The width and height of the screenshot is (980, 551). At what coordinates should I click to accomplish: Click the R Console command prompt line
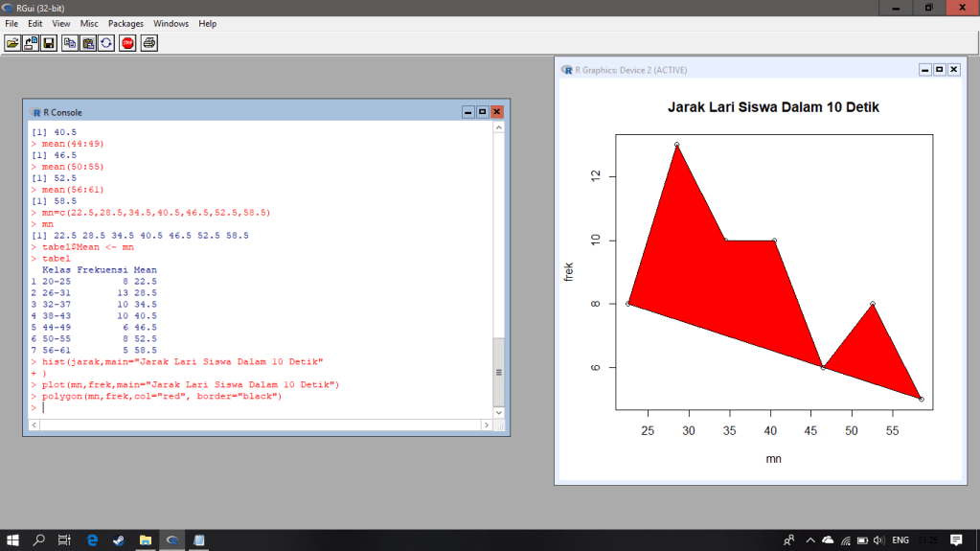tap(259, 408)
